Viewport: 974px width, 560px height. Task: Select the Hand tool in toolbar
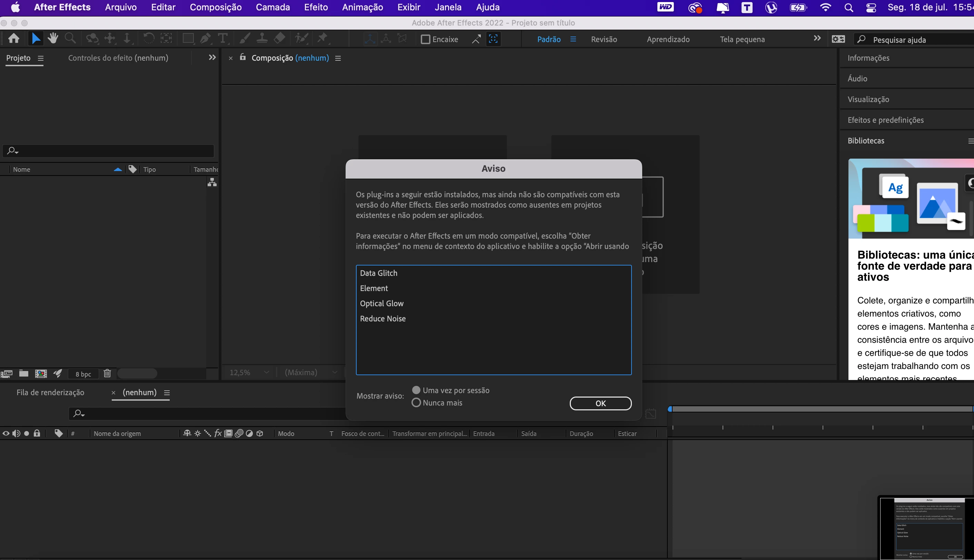pyautogui.click(x=53, y=39)
